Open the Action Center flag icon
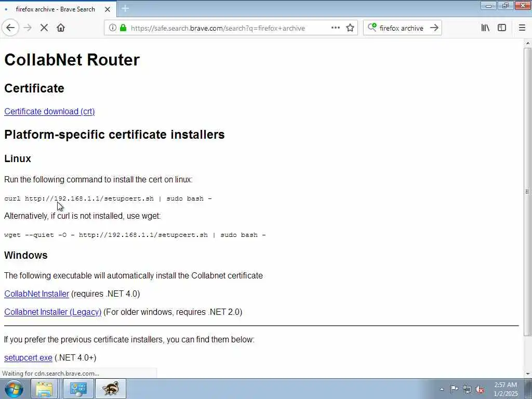The image size is (532, 399). 454,389
